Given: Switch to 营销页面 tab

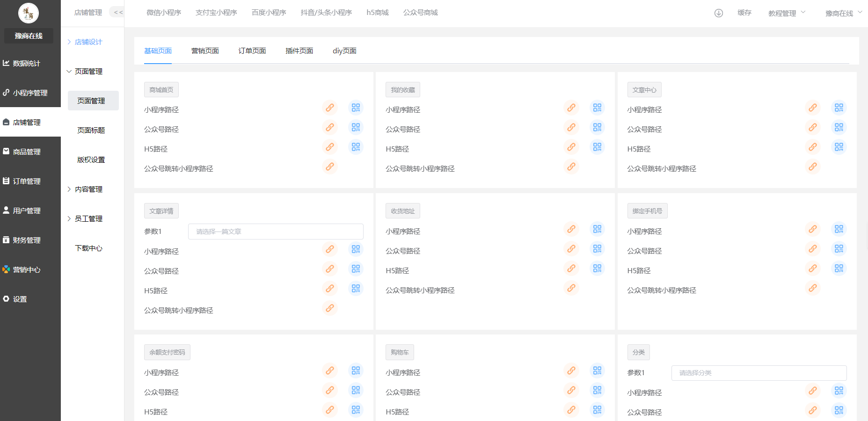Looking at the screenshot, I should (x=205, y=51).
